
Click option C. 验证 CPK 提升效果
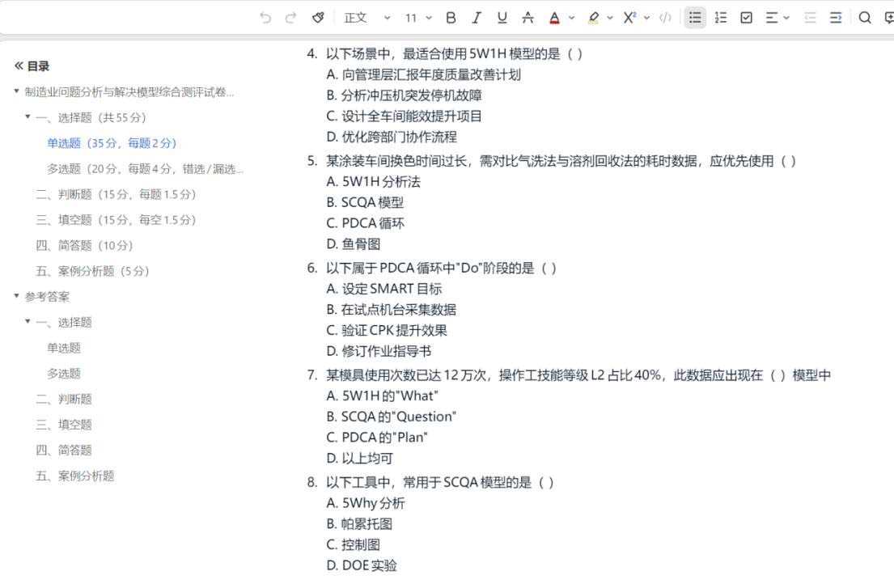[x=387, y=331]
